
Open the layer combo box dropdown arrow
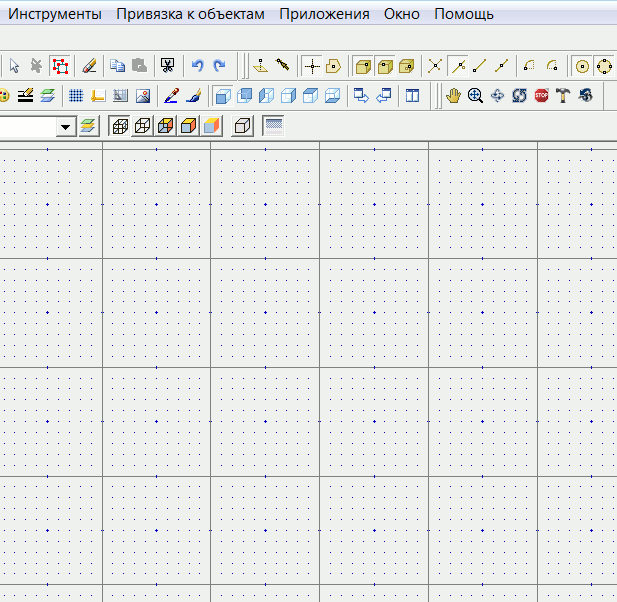66,127
